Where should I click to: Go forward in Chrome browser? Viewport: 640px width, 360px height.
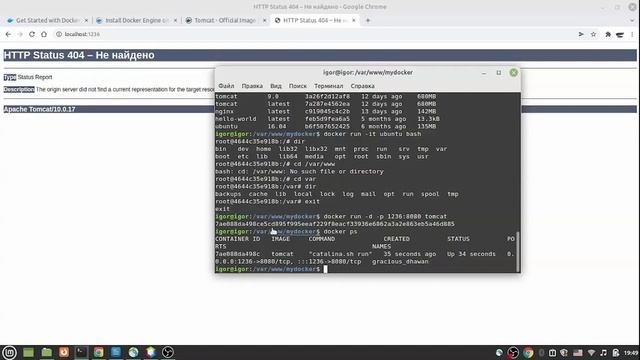[20, 34]
